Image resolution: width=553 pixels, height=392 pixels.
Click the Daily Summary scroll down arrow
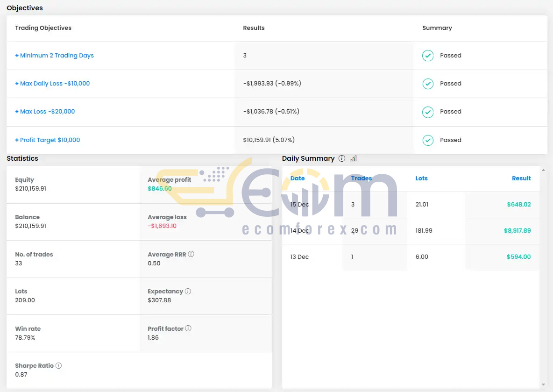point(543,384)
